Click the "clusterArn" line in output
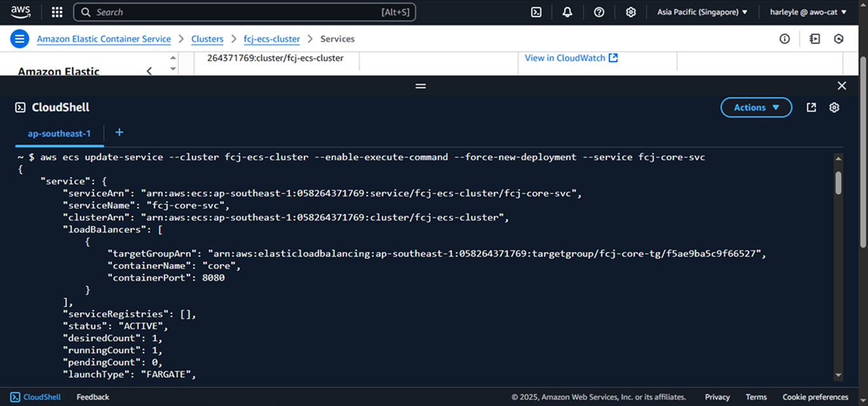 pyautogui.click(x=286, y=217)
